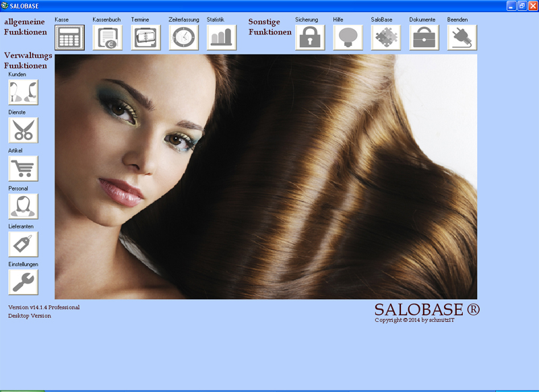Click the SALOBASE title bar app icon
Screen dimensions: 539x392
5,6
